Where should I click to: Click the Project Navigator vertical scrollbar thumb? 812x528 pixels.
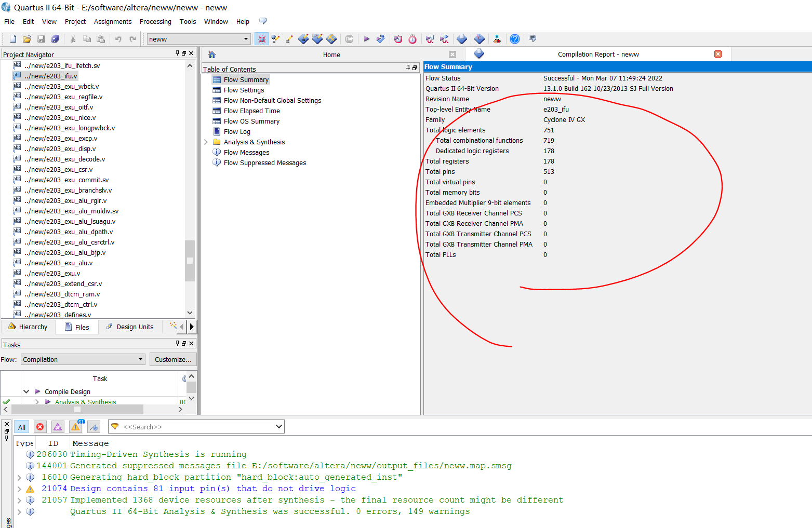pyautogui.click(x=190, y=261)
